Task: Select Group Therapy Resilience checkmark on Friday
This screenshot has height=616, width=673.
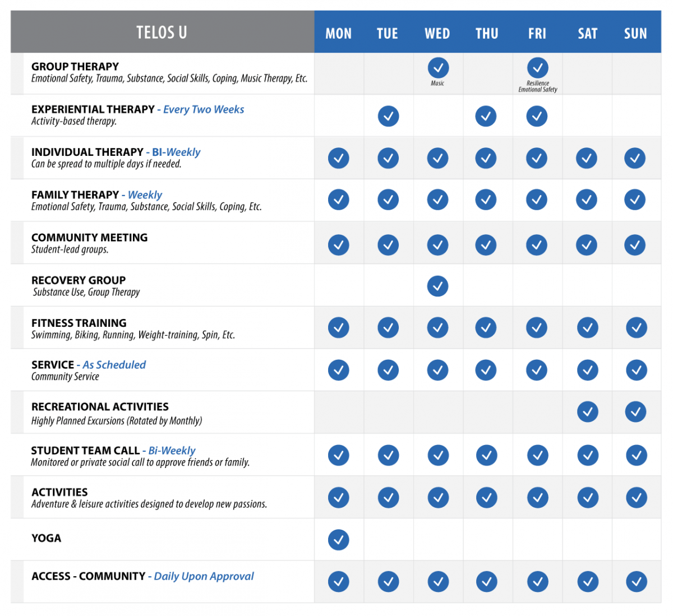Action: [537, 68]
